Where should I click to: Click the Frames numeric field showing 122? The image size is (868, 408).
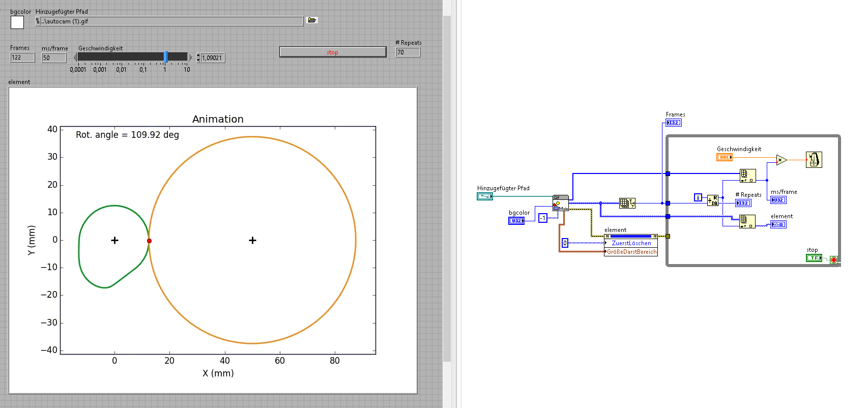[x=22, y=57]
